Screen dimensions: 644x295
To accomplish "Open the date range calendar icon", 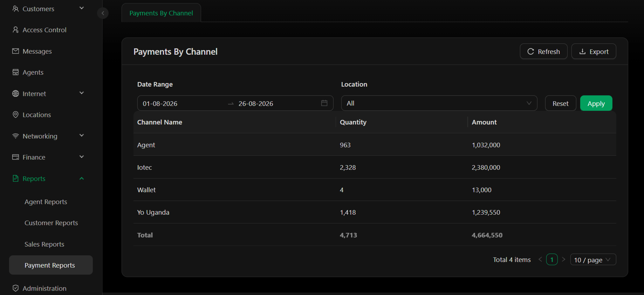I will [324, 103].
